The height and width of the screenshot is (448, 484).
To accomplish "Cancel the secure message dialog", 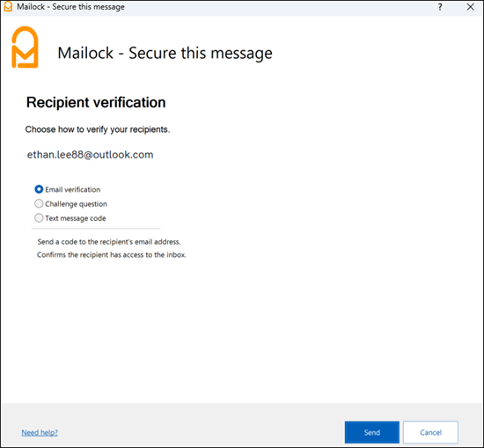I will (430, 432).
